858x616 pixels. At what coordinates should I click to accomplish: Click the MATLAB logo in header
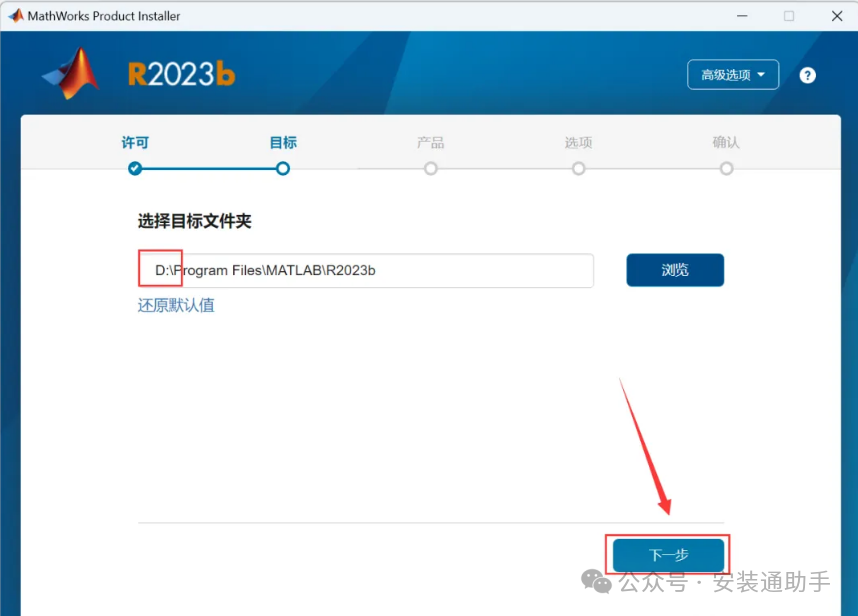coord(71,74)
